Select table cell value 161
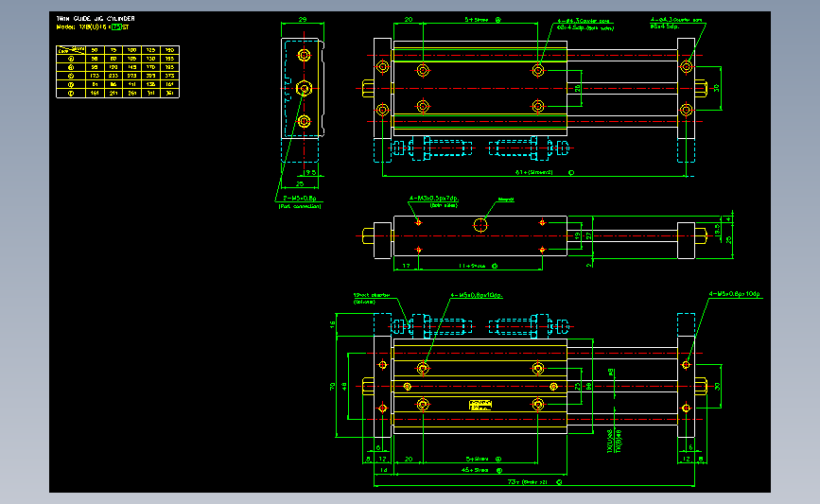The width and height of the screenshot is (820, 504). point(95,93)
